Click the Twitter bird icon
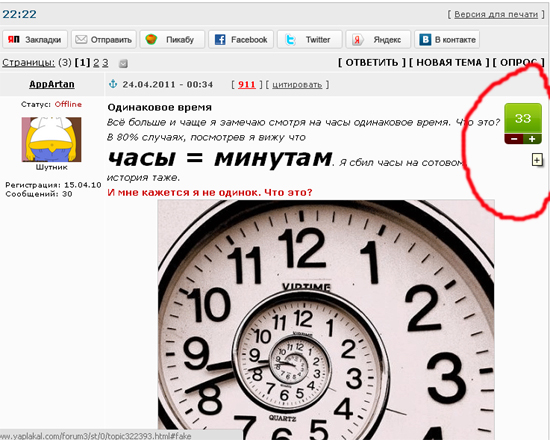The image size is (550, 440). tap(290, 40)
